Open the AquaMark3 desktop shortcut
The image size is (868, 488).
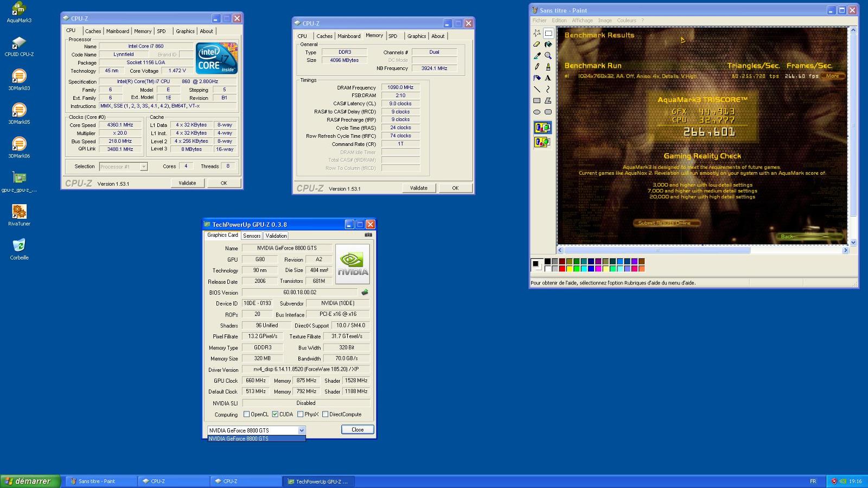tap(19, 12)
